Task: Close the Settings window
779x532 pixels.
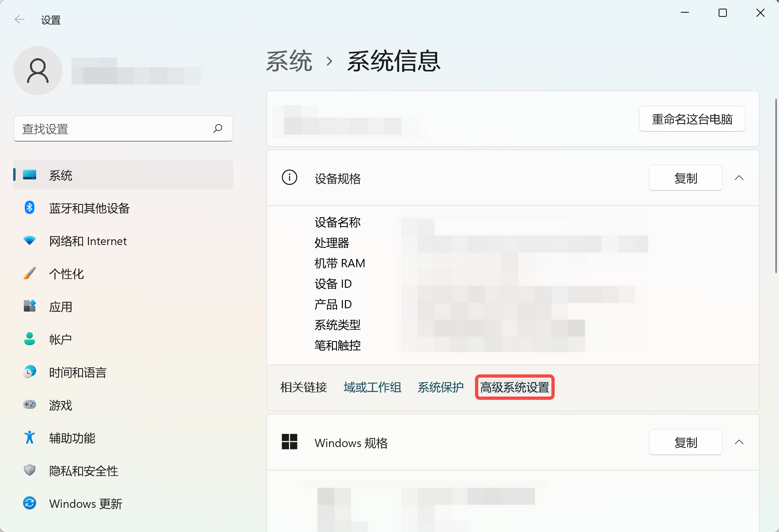Action: pos(761,13)
